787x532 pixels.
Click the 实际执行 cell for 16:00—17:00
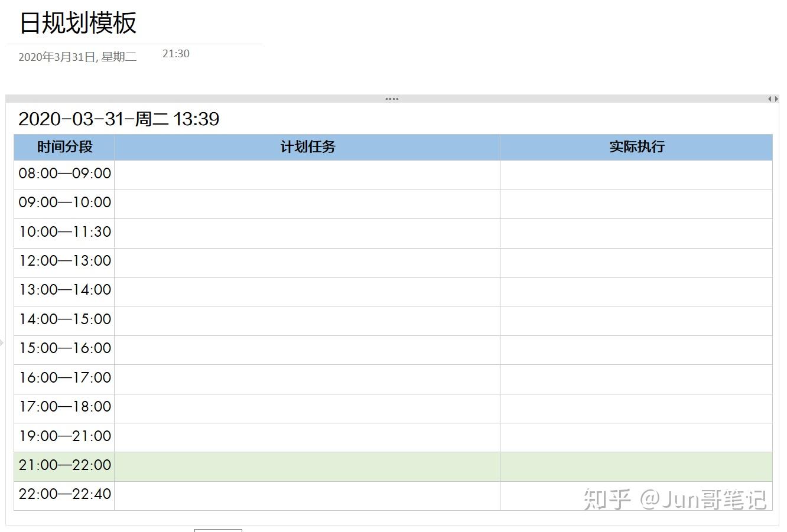636,379
